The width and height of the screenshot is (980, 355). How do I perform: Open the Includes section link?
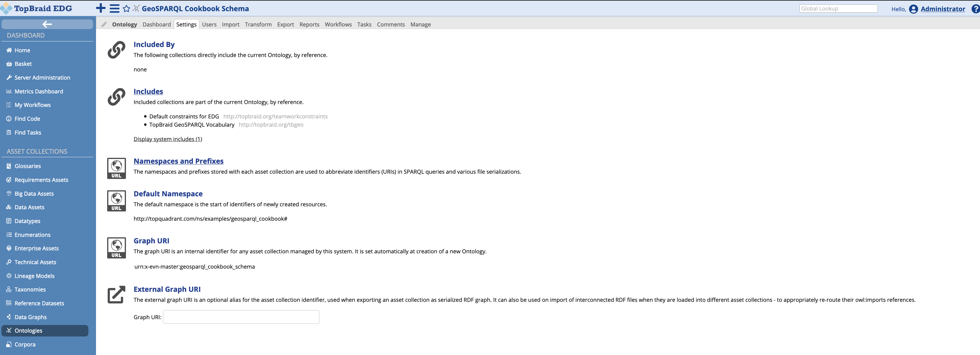(x=148, y=91)
